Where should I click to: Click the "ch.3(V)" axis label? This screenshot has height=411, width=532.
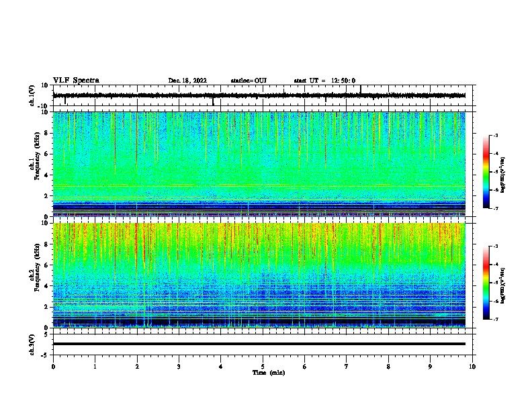click(x=32, y=345)
